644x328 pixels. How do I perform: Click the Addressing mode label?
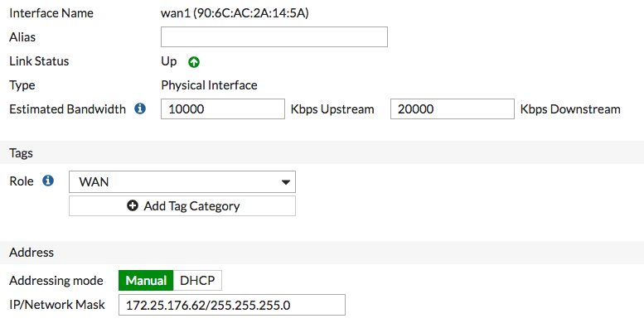click(x=56, y=281)
